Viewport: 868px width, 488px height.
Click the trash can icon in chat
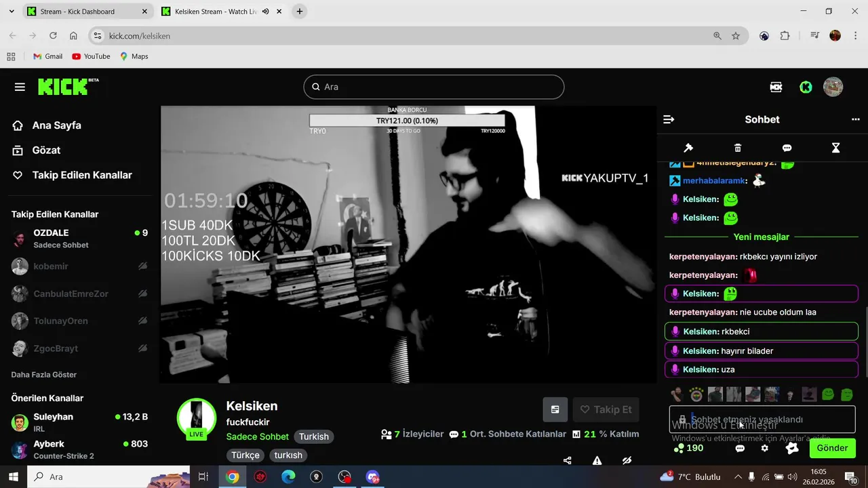(x=738, y=148)
